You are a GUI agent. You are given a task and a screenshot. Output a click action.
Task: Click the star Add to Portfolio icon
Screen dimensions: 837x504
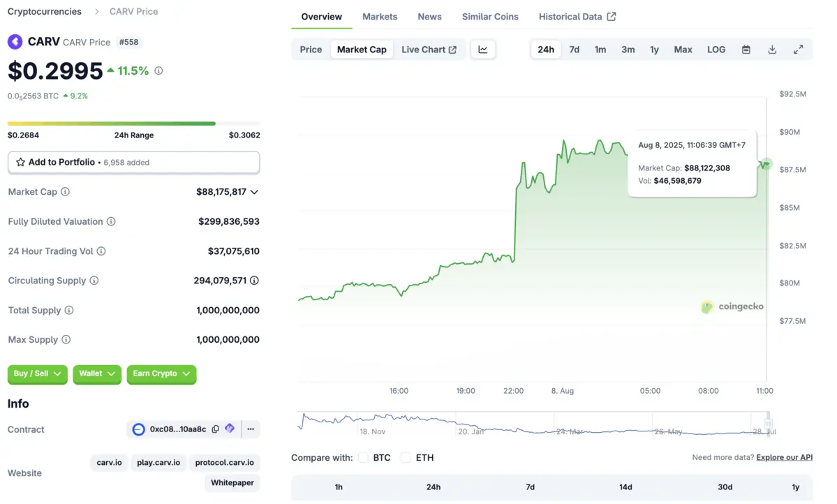coord(20,163)
